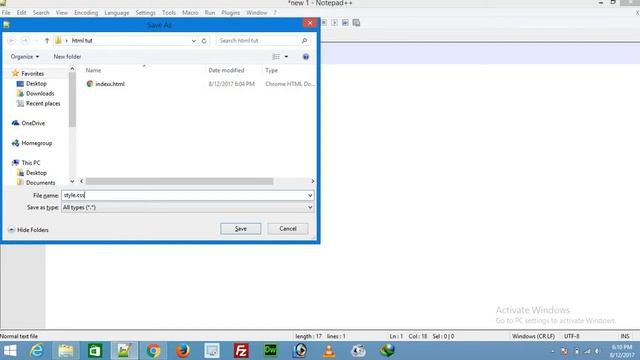
Task: Click navigation pane scroll-down arrow
Action: tap(72, 181)
